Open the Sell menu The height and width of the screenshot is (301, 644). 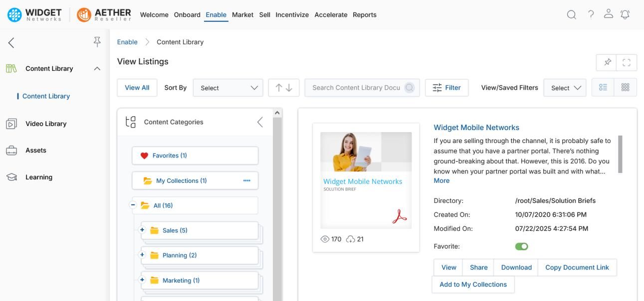(264, 15)
